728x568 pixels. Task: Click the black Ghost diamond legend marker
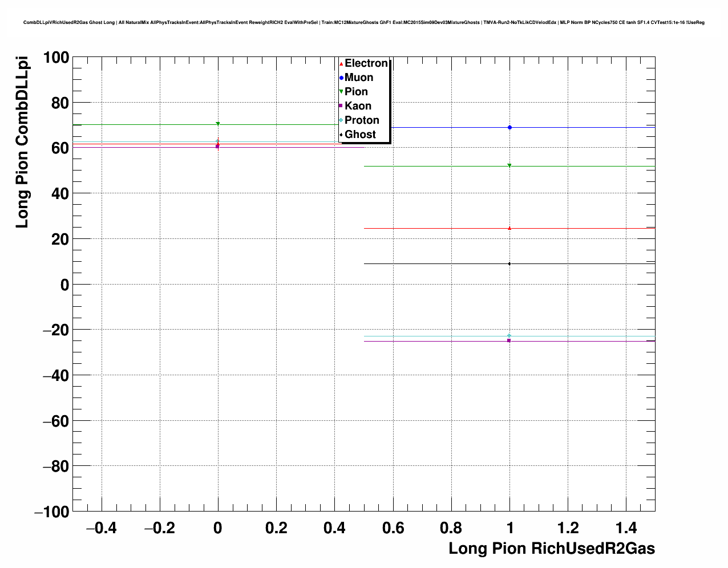pos(341,135)
